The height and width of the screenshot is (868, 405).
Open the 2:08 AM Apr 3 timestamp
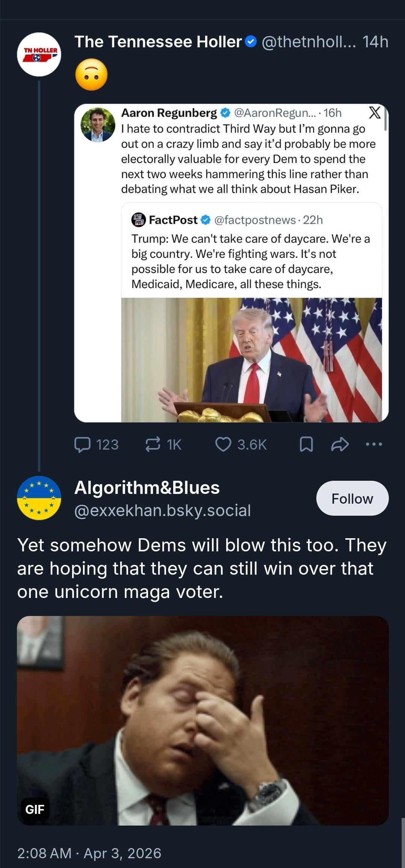89,853
